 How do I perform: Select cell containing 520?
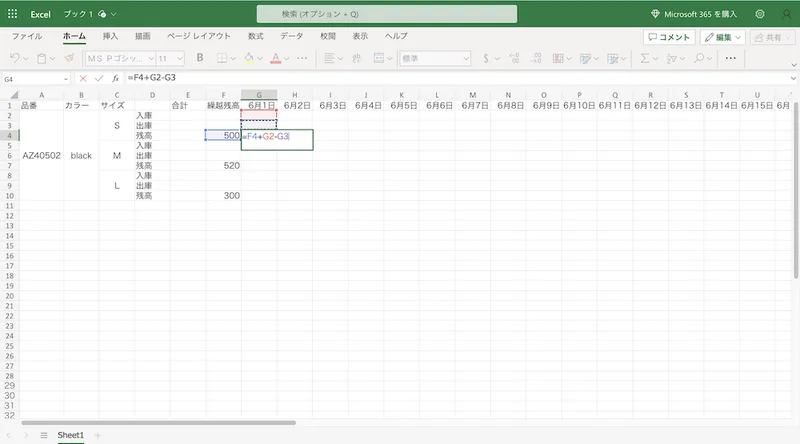pos(223,165)
